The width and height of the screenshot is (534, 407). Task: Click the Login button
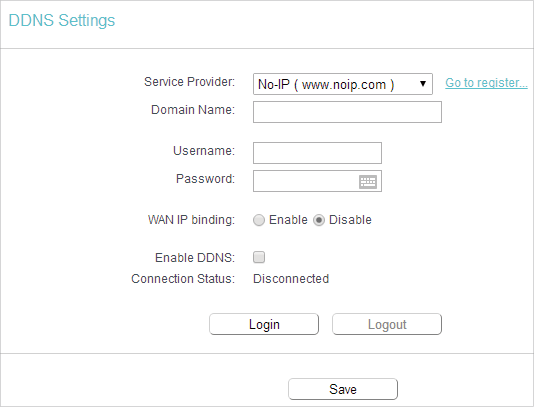point(264,324)
